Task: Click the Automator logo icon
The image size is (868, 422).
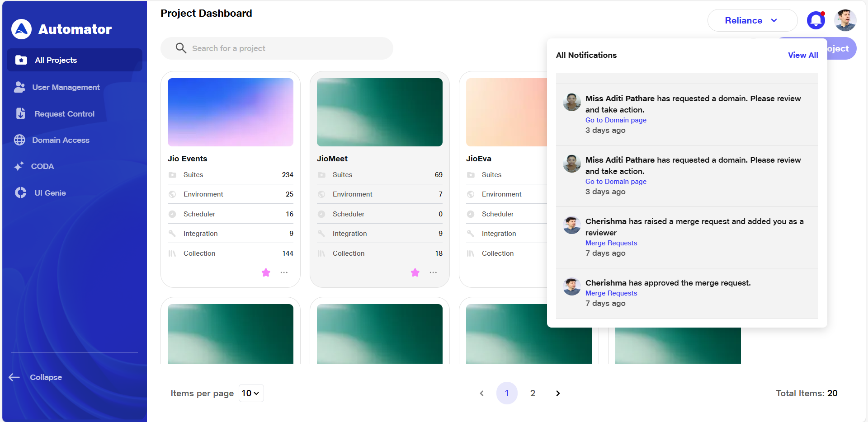Action: [x=21, y=29]
